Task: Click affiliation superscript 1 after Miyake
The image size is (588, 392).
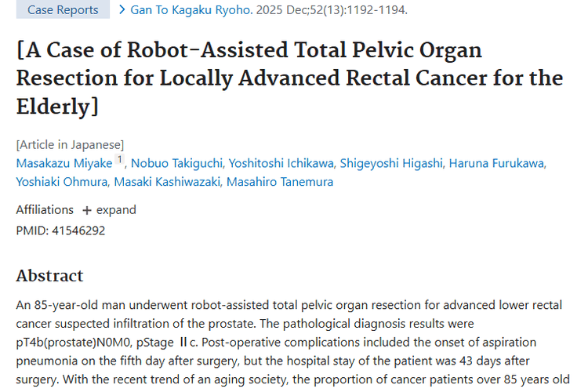Action: pos(120,160)
